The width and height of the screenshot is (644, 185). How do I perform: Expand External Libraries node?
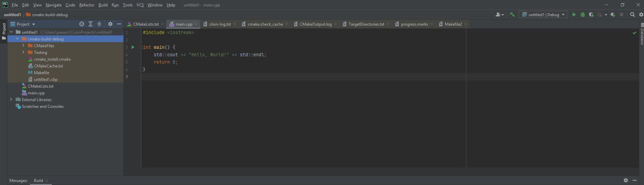point(11,100)
